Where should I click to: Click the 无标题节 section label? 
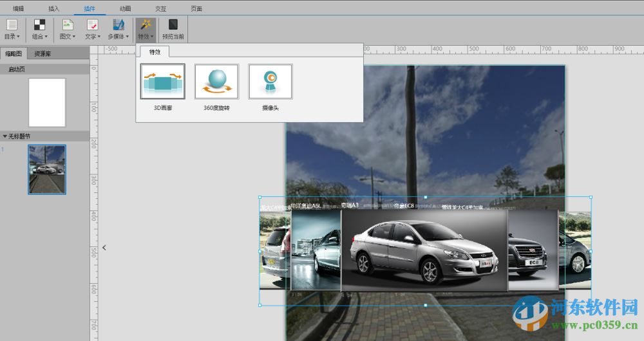click(x=19, y=136)
